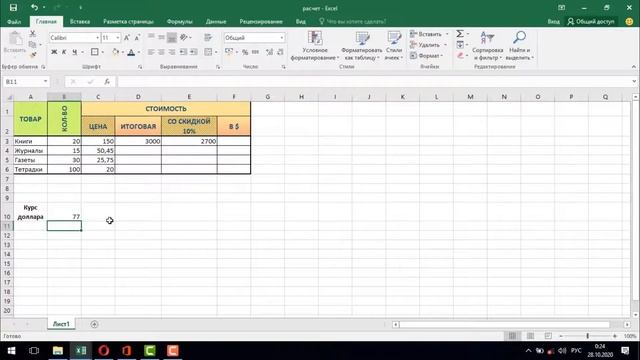Open File Explorer from the taskbar
640x360 pixels.
pos(58,351)
